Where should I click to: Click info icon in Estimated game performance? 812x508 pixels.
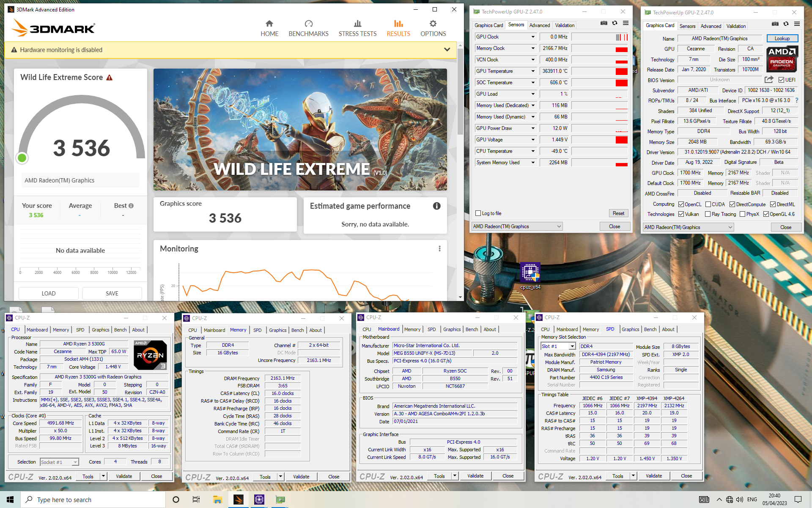click(x=437, y=206)
